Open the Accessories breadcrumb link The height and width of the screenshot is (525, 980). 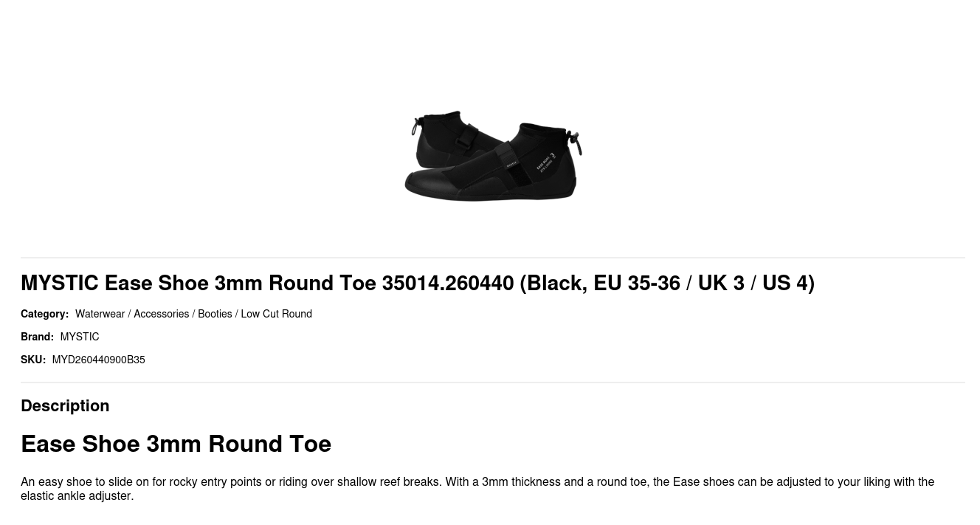pyautogui.click(x=161, y=314)
